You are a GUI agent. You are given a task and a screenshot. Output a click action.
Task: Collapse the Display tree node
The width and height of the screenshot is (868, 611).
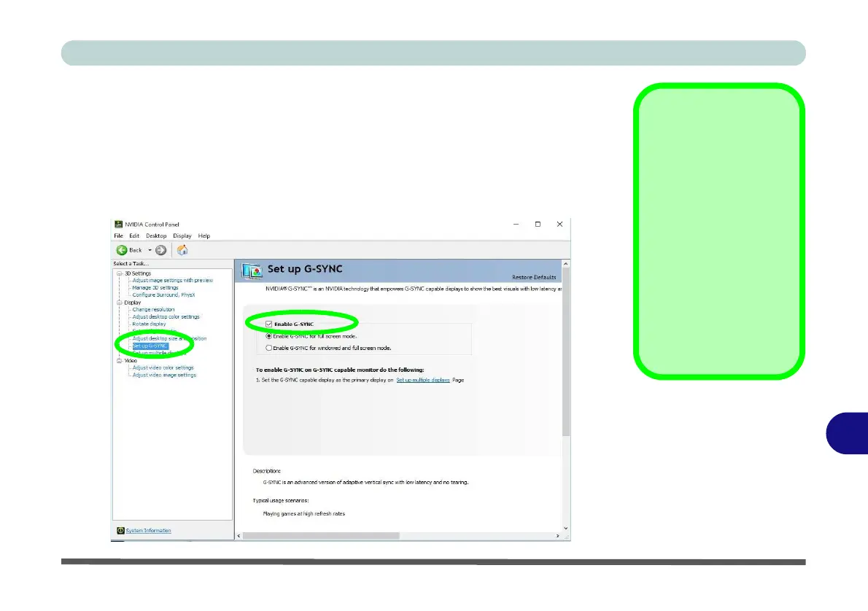coord(120,303)
